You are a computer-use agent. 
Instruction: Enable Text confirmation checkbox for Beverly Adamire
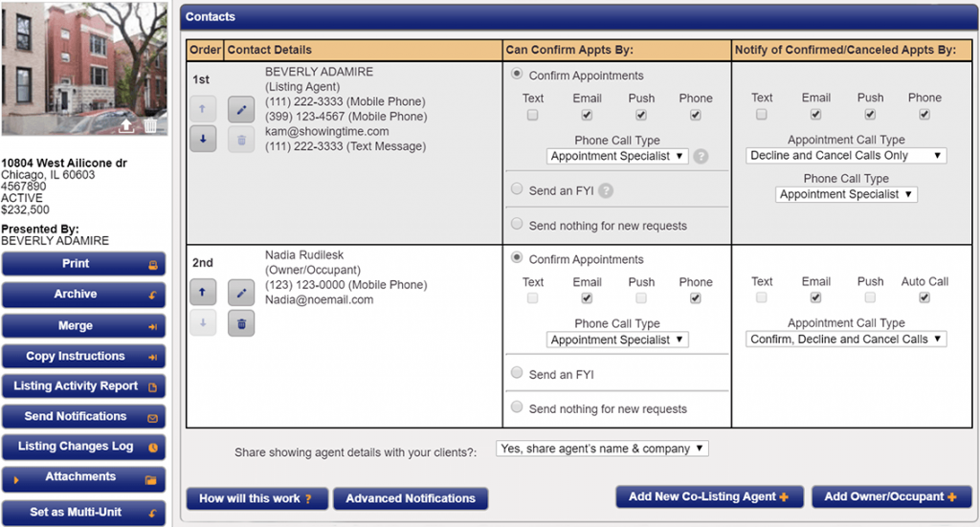(533, 115)
